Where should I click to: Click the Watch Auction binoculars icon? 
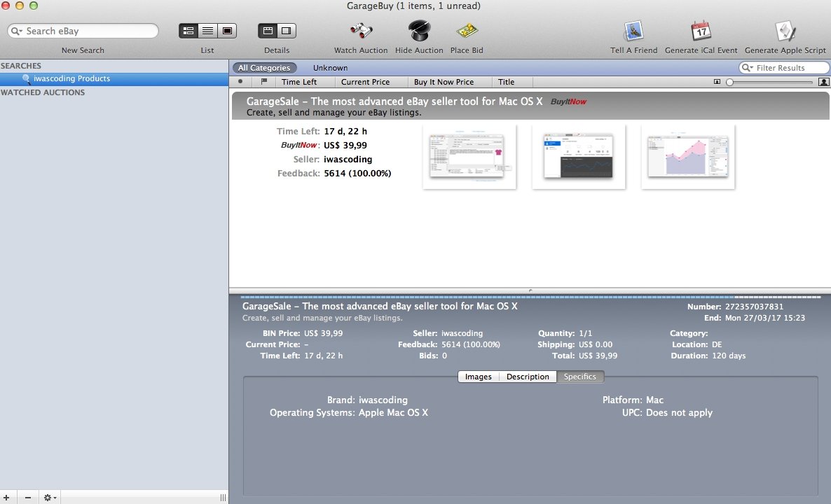[x=361, y=31]
